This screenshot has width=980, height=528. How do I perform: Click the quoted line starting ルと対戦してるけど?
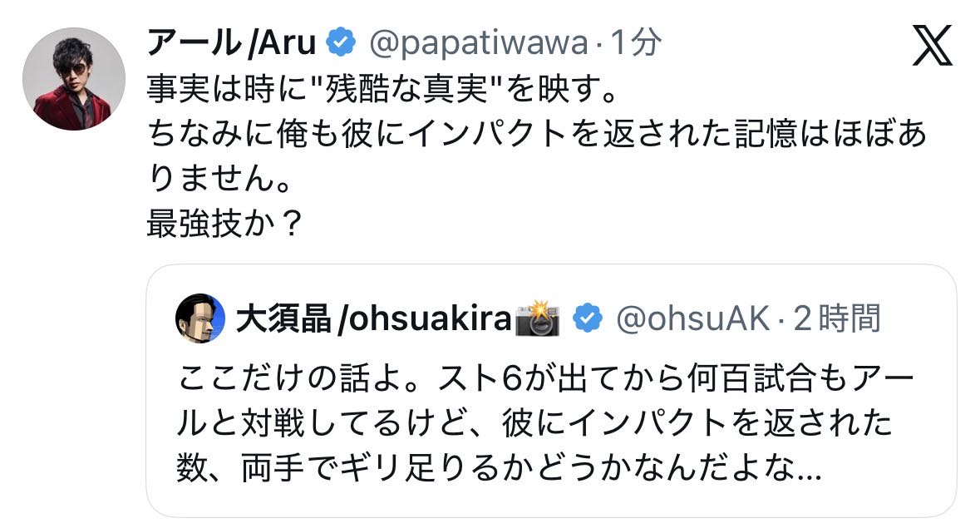(x=534, y=426)
